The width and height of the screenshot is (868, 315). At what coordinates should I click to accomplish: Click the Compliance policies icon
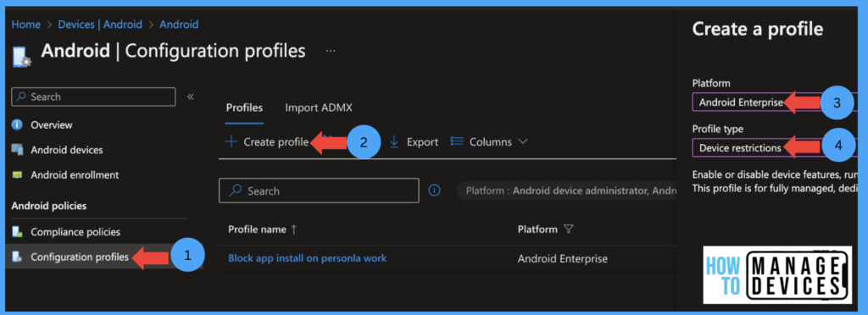coord(17,231)
